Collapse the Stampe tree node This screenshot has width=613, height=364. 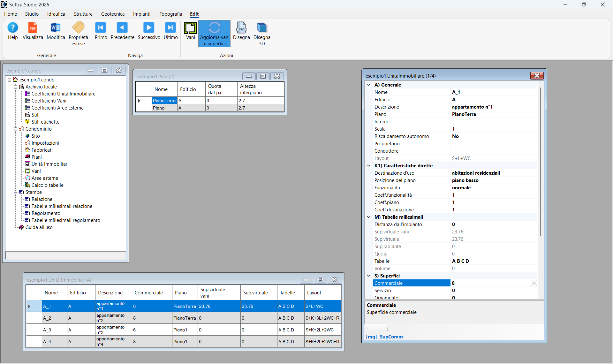point(15,192)
